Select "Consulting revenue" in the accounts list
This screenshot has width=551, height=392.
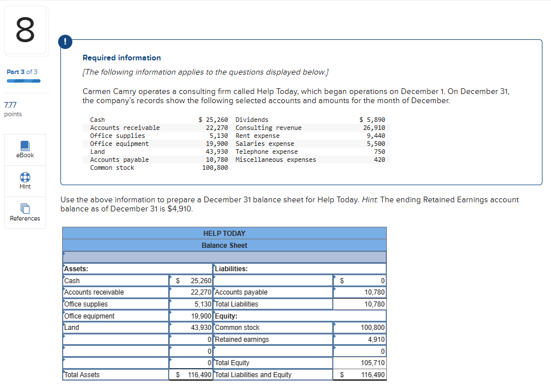tap(268, 128)
